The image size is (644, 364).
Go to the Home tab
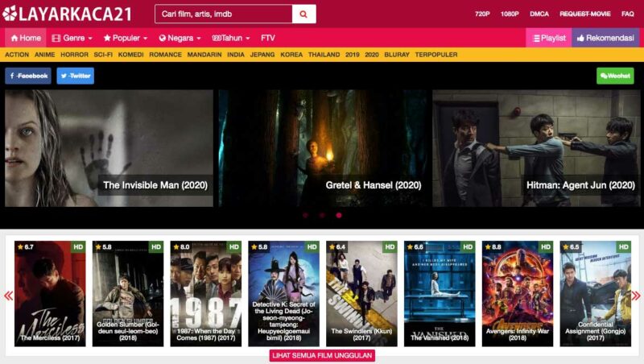coord(26,38)
